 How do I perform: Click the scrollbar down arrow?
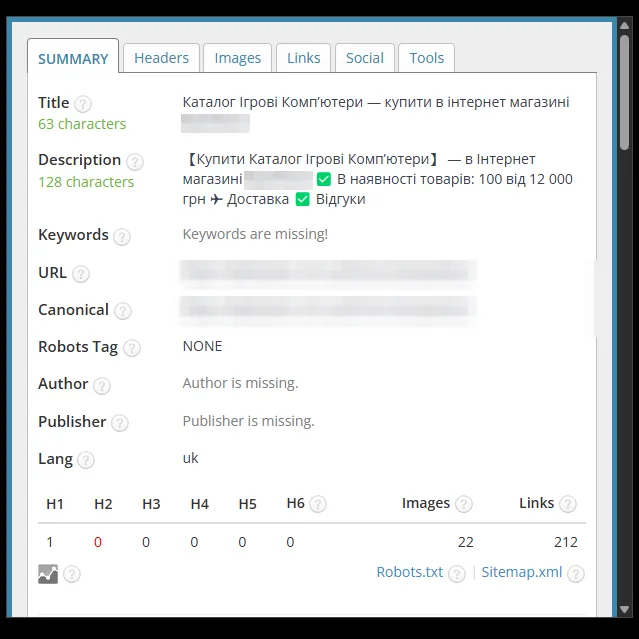[625, 609]
